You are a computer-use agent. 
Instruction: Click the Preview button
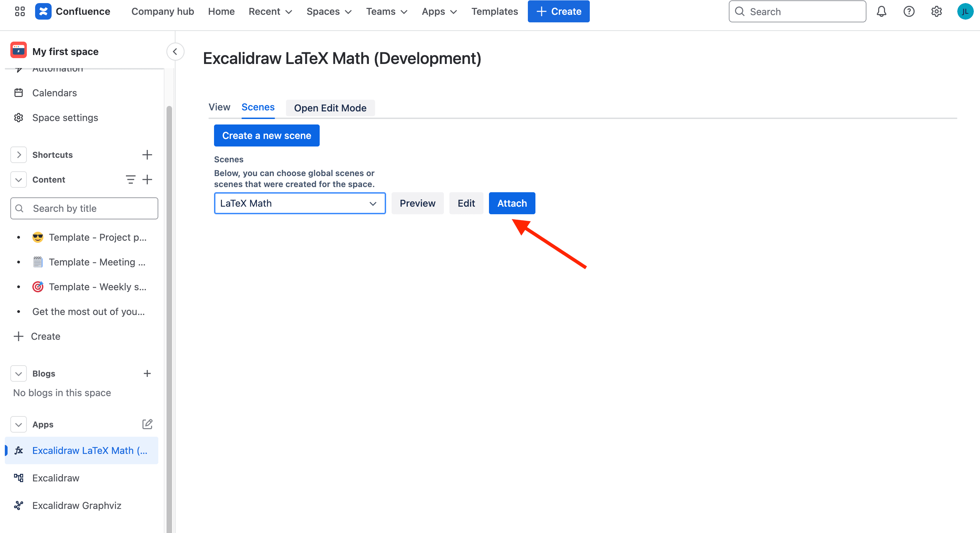click(417, 203)
